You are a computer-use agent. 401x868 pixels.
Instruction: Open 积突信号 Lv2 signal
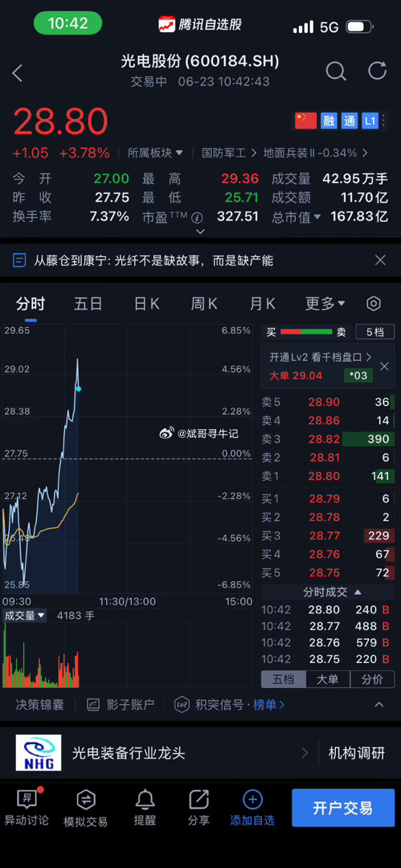210,705
